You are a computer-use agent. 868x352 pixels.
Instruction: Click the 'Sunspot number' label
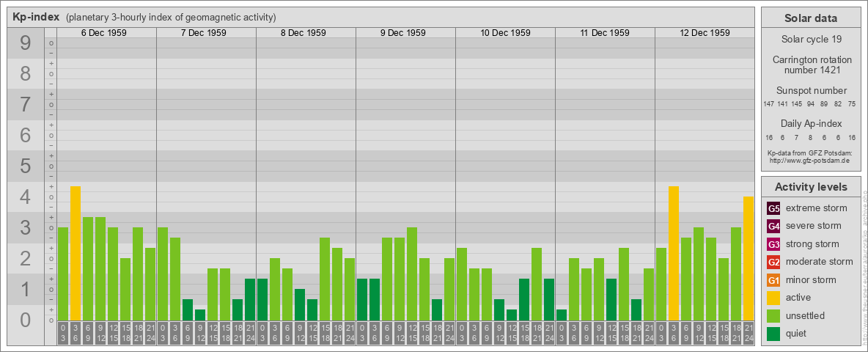812,91
